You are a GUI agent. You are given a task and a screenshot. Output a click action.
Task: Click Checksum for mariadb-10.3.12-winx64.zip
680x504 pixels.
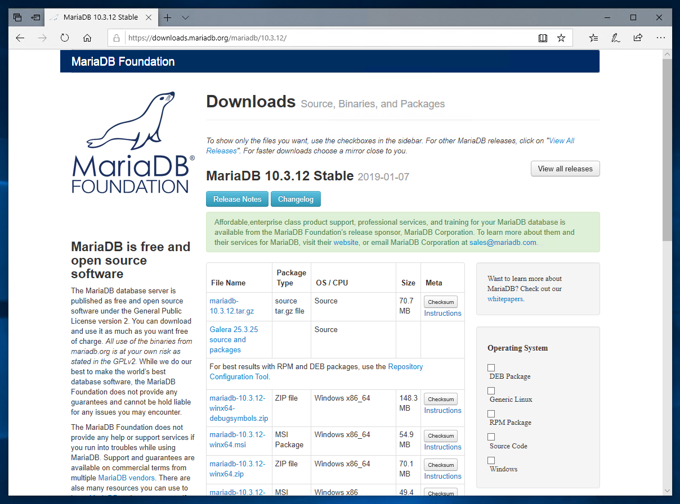441,465
